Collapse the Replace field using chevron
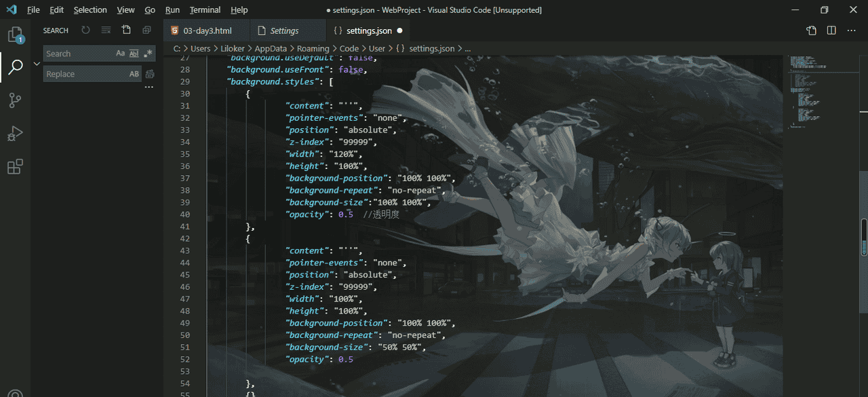868x397 pixels. pos(37,64)
